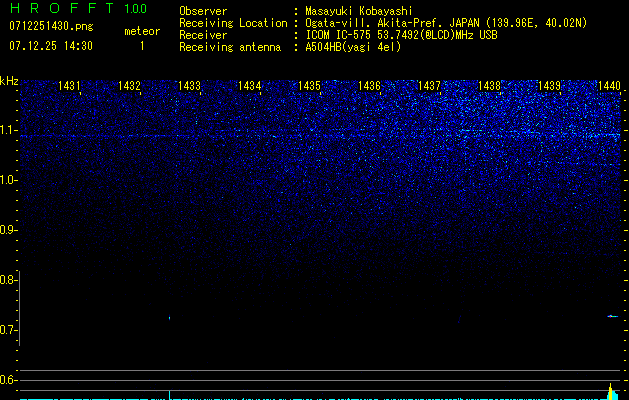Click the 0.8 frequency axis label

(8, 280)
